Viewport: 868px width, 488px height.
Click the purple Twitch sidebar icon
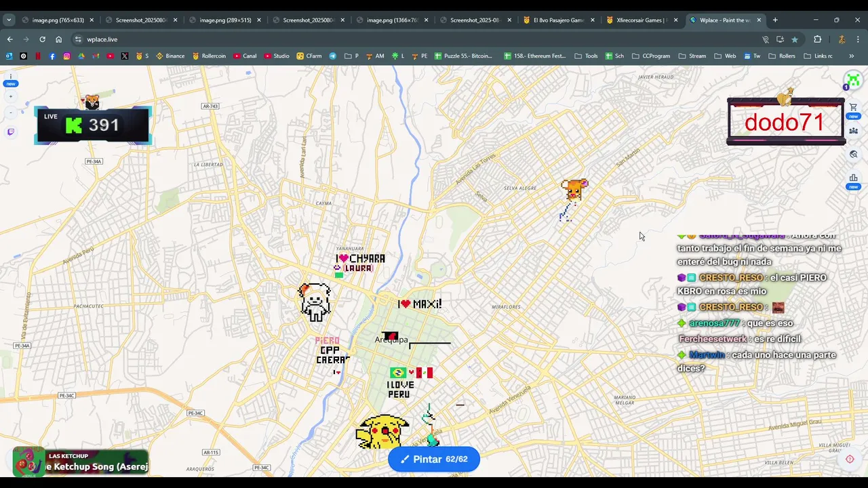pos(10,132)
